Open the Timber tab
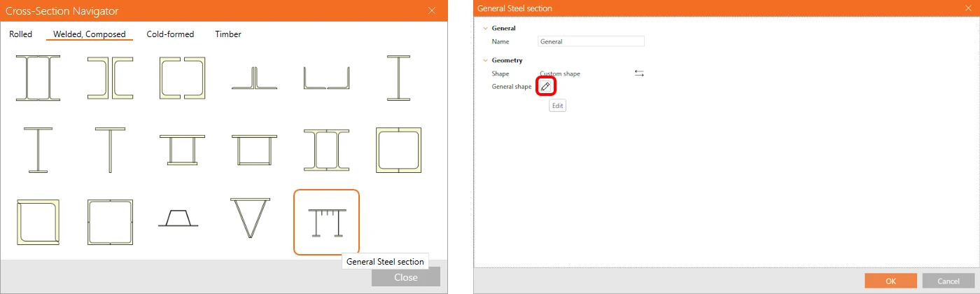The width and height of the screenshot is (980, 294). (x=228, y=34)
